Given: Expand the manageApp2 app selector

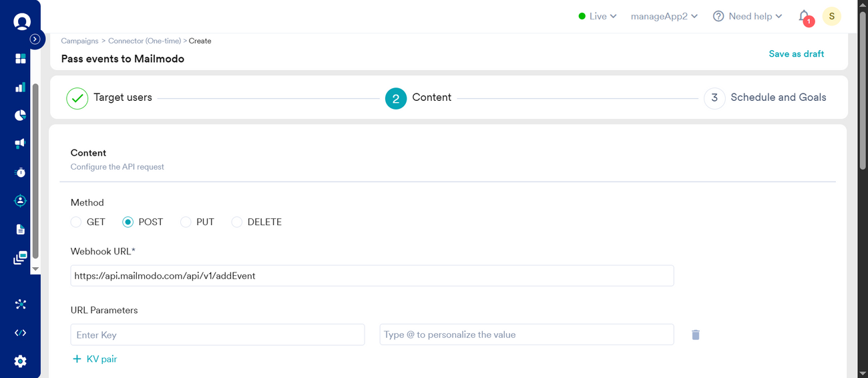Looking at the screenshot, I should 664,16.
